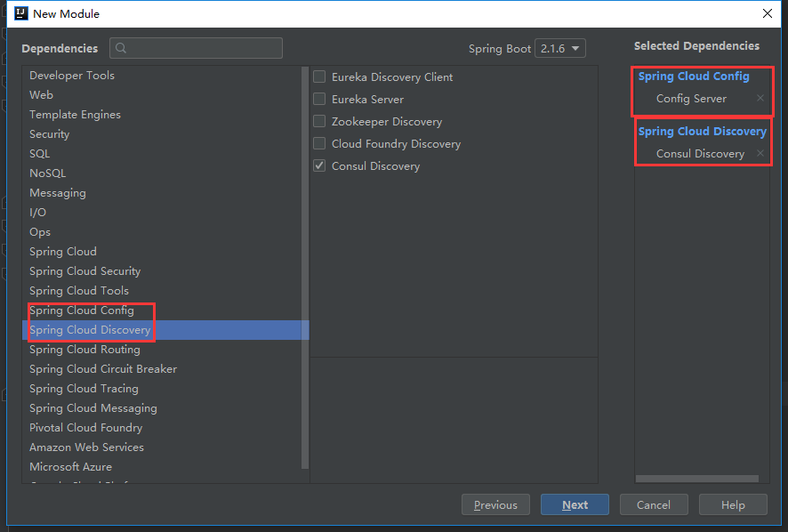This screenshot has height=532, width=788.
Task: Tick the Cloud Foundry Discovery checkbox
Action: [319, 143]
